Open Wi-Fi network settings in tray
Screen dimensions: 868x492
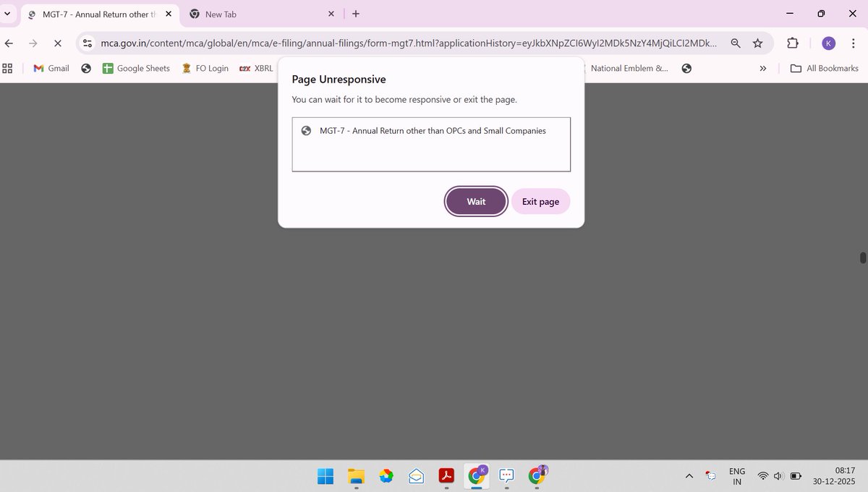tap(762, 475)
